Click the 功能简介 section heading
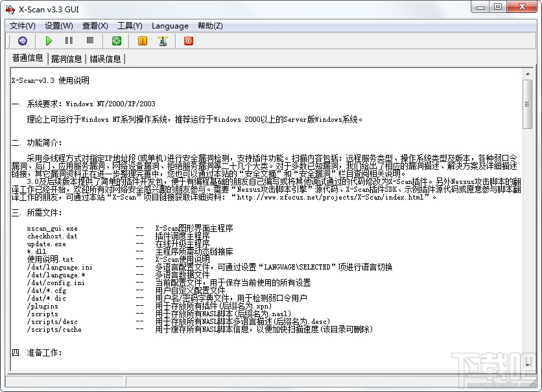This screenshot has height=392, width=542. [37, 143]
